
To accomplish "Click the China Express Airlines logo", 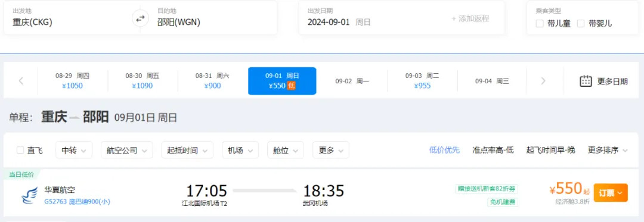I will coord(30,196).
